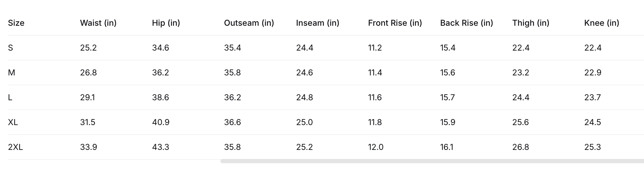Select the S size row label
The height and width of the screenshot is (172, 644).
pyautogui.click(x=10, y=48)
